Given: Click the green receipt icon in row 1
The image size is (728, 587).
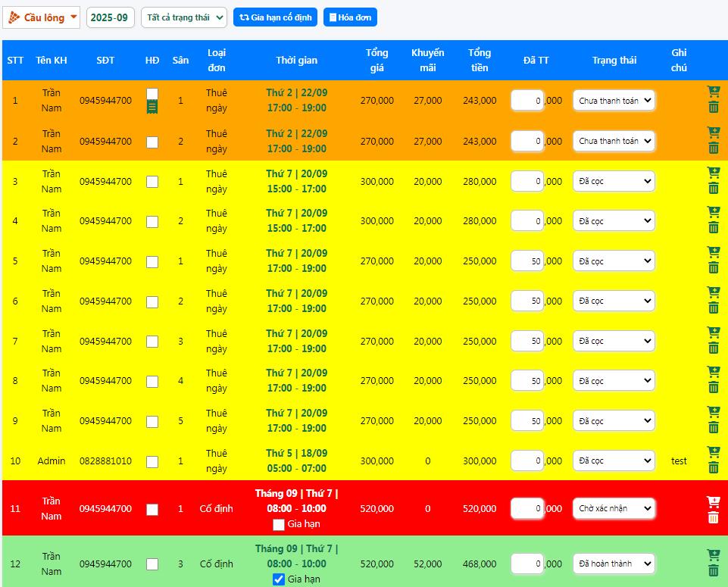Looking at the screenshot, I should [x=152, y=108].
